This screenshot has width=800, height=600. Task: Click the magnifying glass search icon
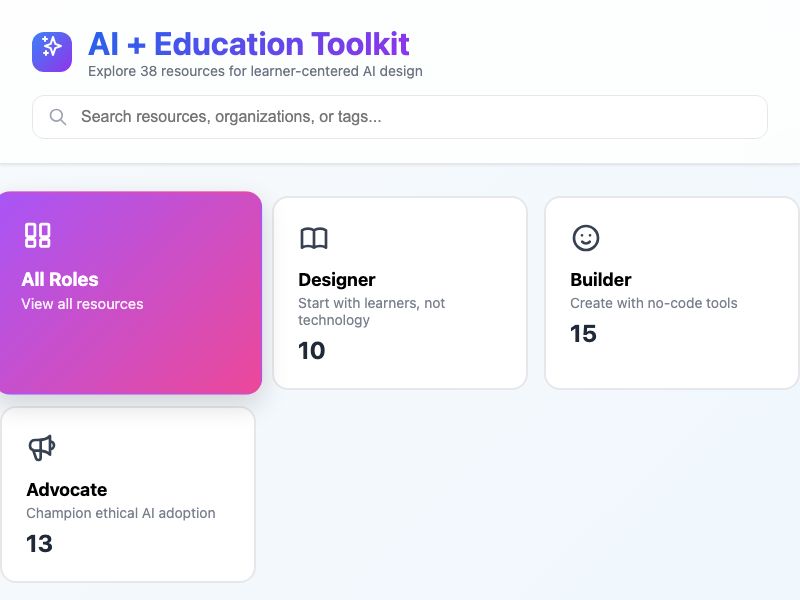click(58, 117)
